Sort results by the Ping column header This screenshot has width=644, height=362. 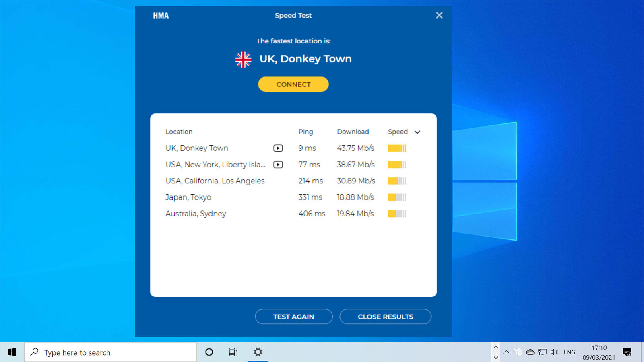coord(305,132)
